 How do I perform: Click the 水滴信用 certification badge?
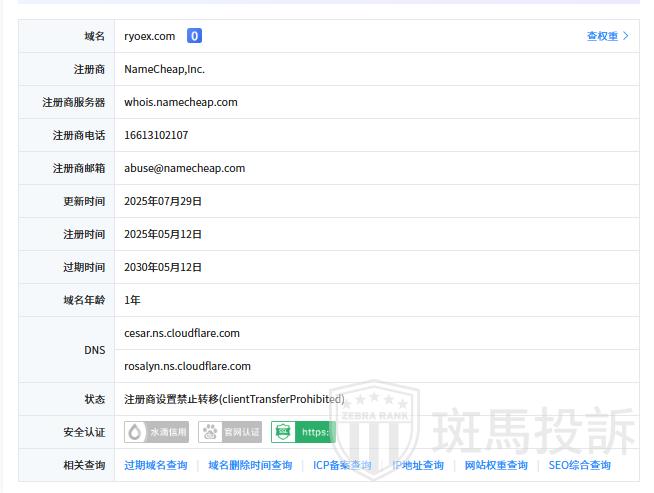click(x=157, y=432)
